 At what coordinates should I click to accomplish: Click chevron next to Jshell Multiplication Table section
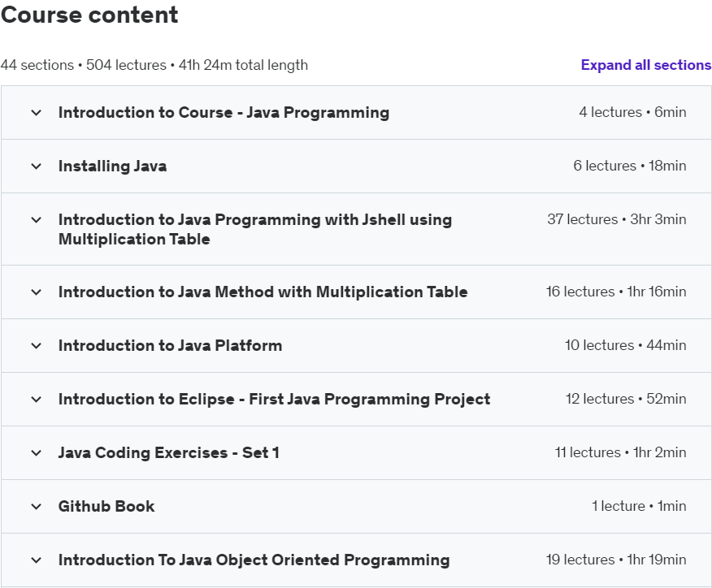click(x=36, y=220)
